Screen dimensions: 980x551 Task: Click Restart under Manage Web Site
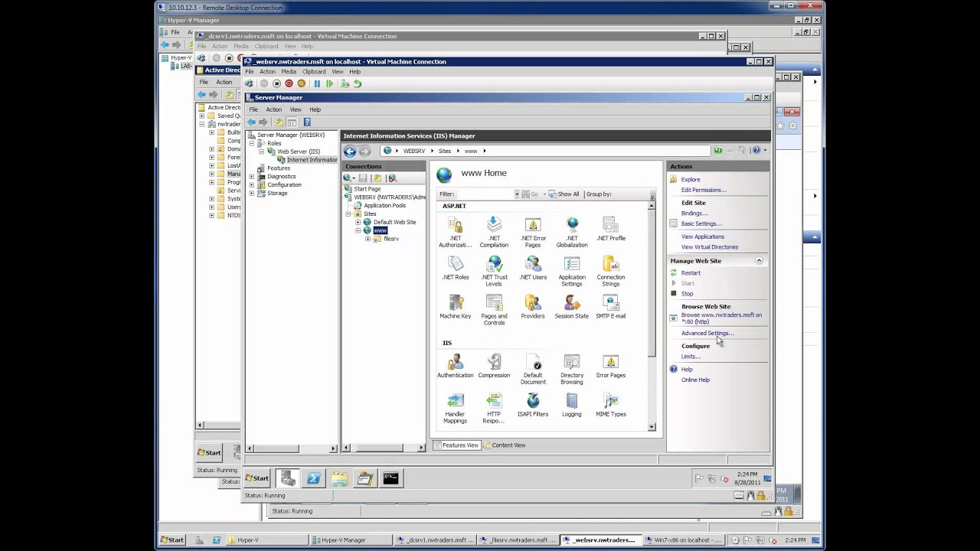pos(691,273)
